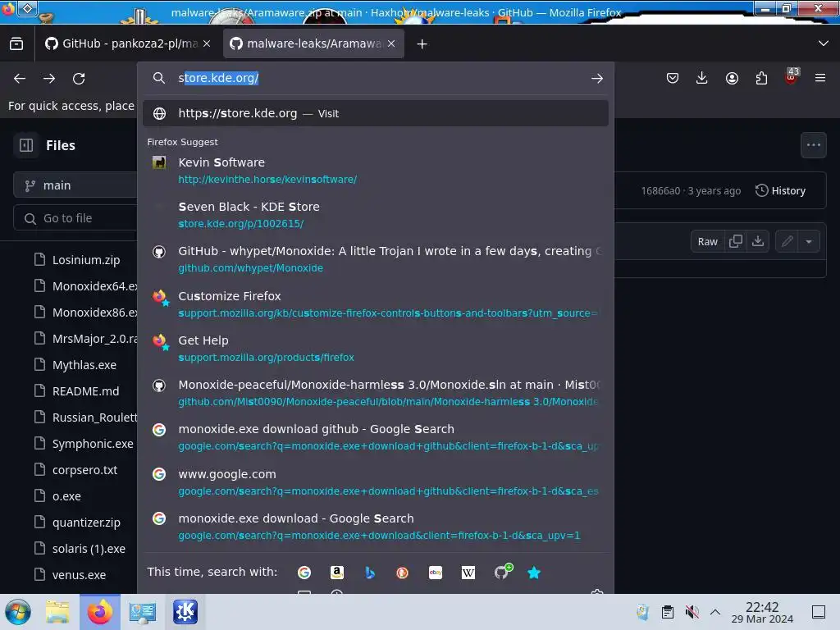Select the Customize Firefox suggestion
840x630 pixels.
coord(376,304)
